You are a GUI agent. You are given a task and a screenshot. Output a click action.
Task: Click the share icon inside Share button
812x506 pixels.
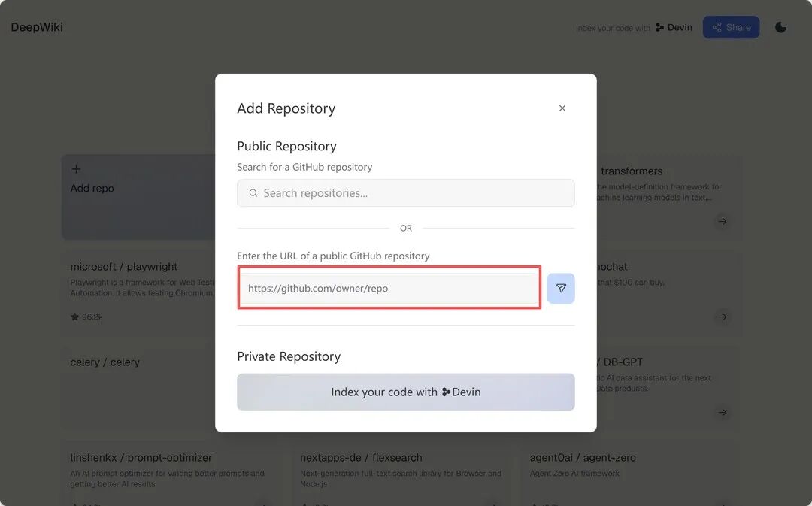click(717, 28)
